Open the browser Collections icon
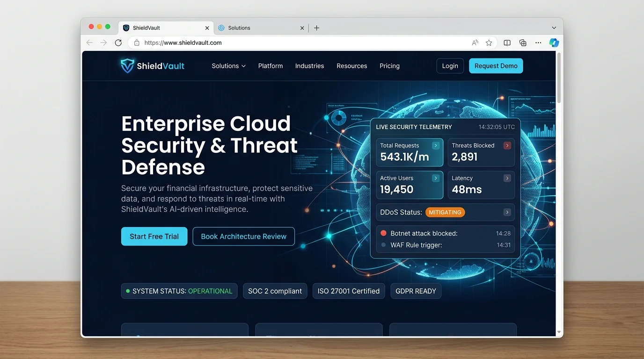 [523, 43]
